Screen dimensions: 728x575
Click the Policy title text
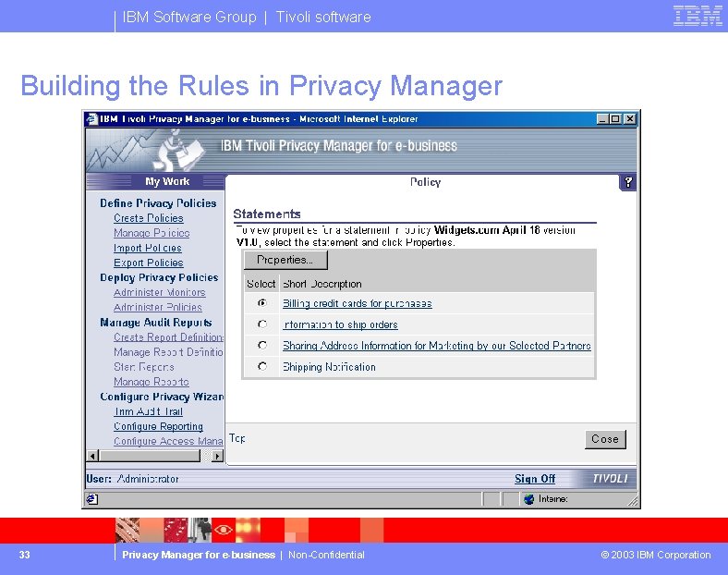point(425,182)
